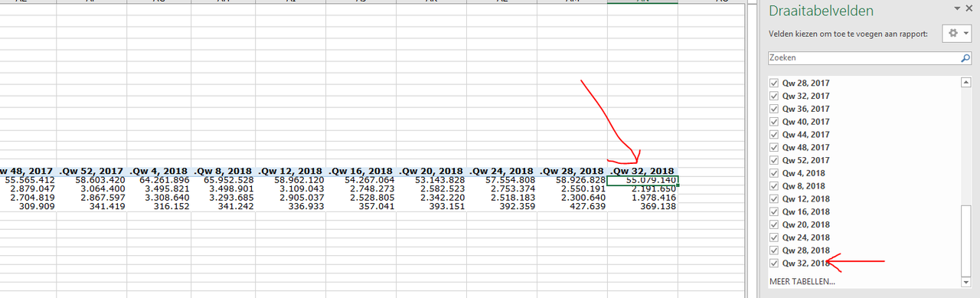Uncheck the Qw 28, 2017 field checkbox
The height and width of the screenshot is (298, 980).
pos(775,83)
